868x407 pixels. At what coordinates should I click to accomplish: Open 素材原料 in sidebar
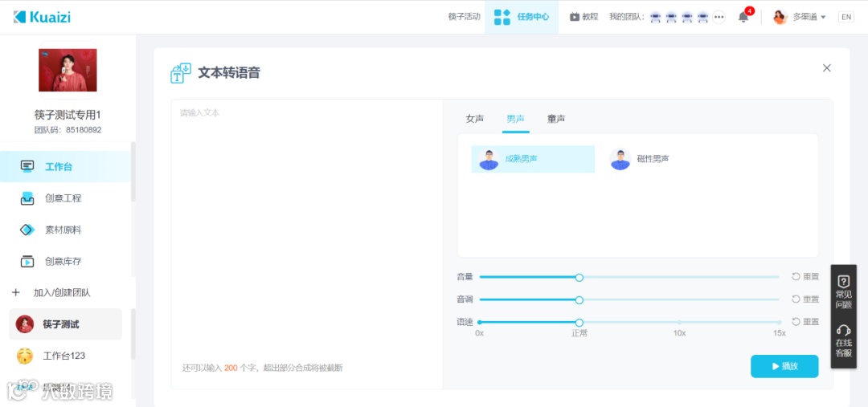65,230
